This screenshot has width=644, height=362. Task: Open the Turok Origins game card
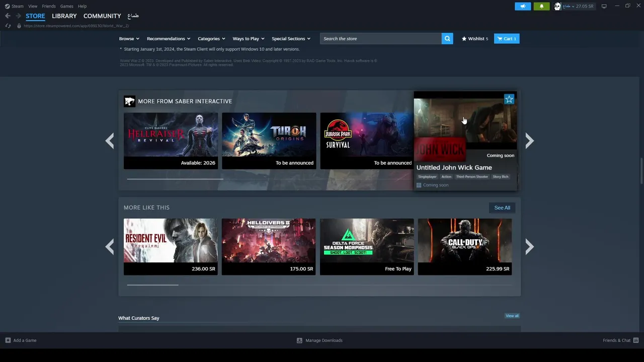point(269,141)
